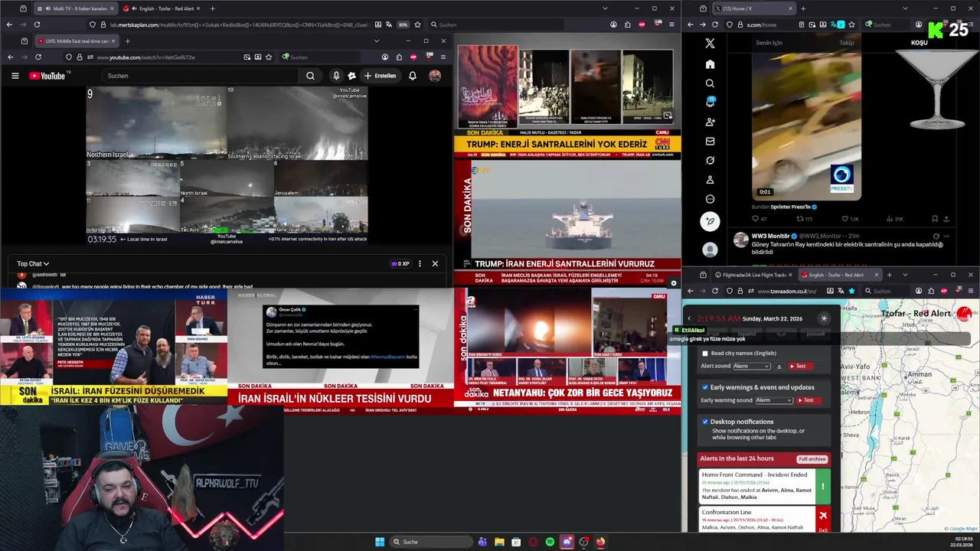Open X messages envelope icon
The height and width of the screenshot is (551, 980).
click(x=710, y=141)
